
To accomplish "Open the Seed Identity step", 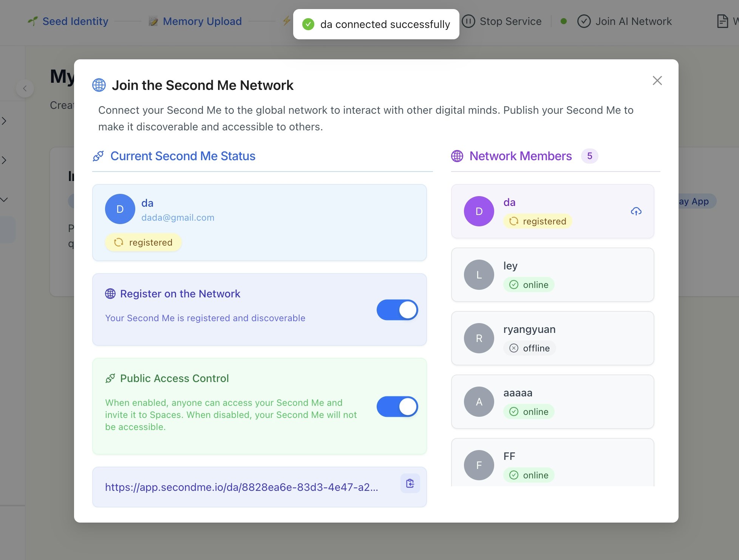I will pyautogui.click(x=68, y=21).
